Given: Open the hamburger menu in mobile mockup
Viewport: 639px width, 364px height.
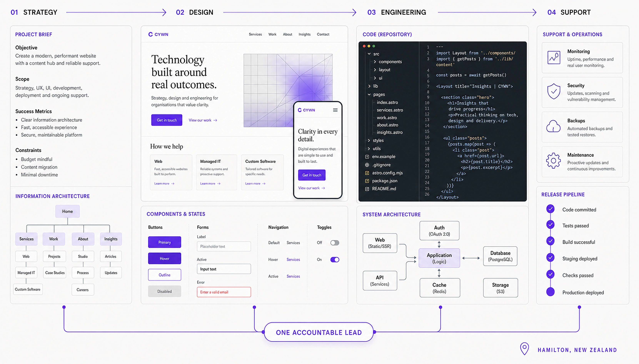Looking at the screenshot, I should point(335,110).
